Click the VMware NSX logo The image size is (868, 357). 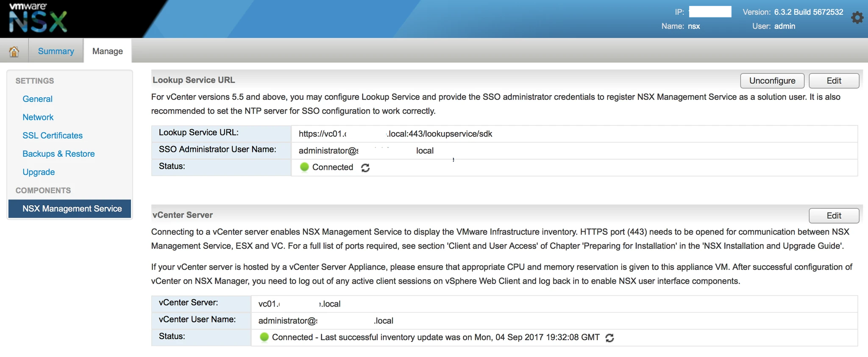coord(38,18)
